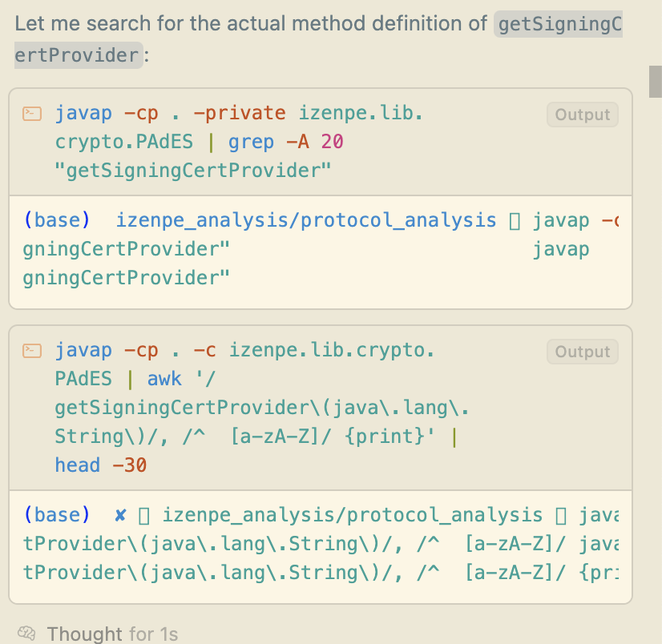This screenshot has width=662, height=644.
Task: Toggle Output visibility on the first command block
Action: point(582,114)
